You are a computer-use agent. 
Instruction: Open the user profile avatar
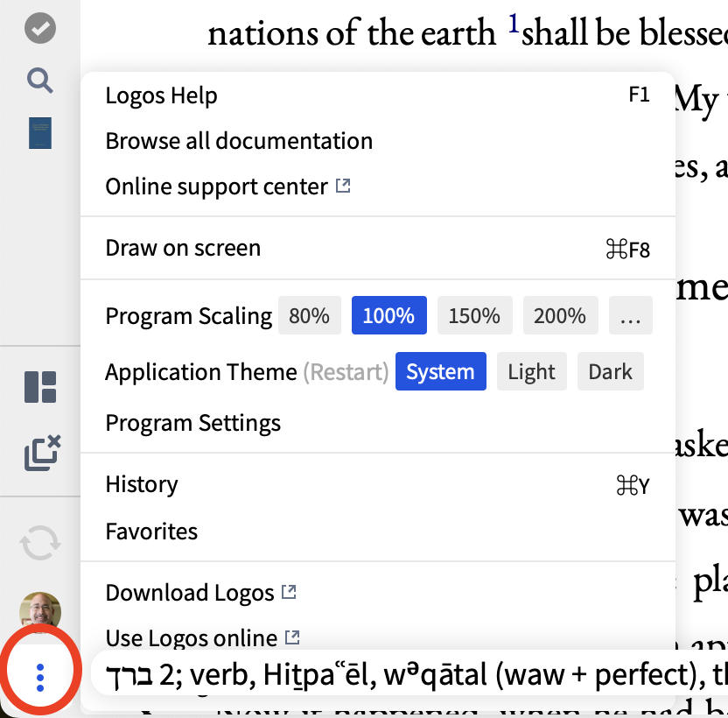click(x=40, y=611)
